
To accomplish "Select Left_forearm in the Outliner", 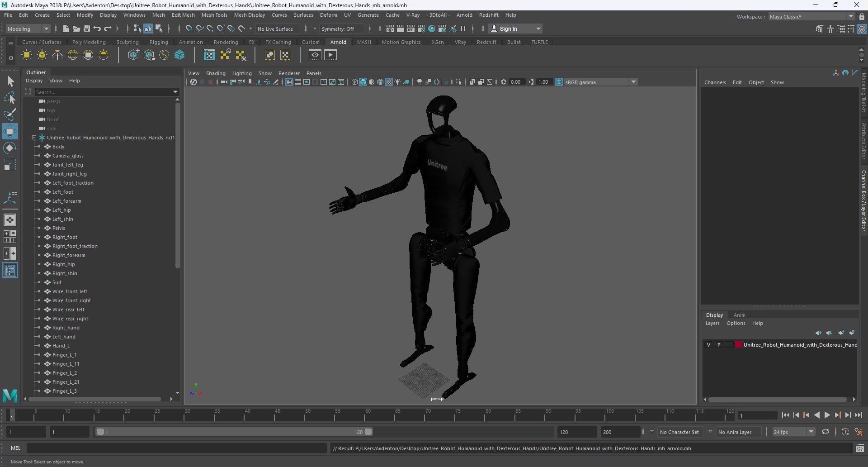I will click(67, 201).
